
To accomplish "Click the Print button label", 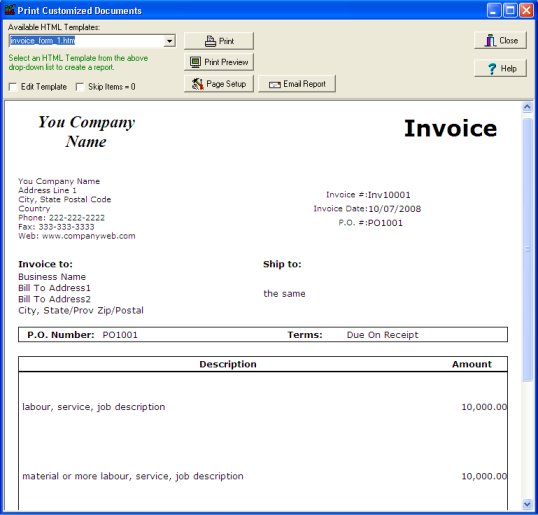I will tap(226, 41).
